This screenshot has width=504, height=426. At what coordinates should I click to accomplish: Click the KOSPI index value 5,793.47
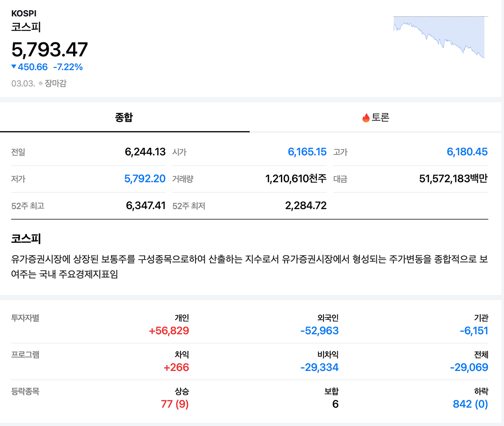pyautogui.click(x=50, y=50)
